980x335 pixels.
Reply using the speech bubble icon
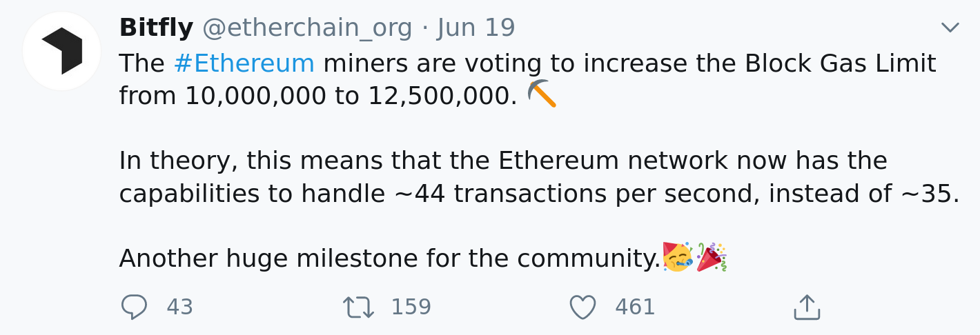(134, 307)
